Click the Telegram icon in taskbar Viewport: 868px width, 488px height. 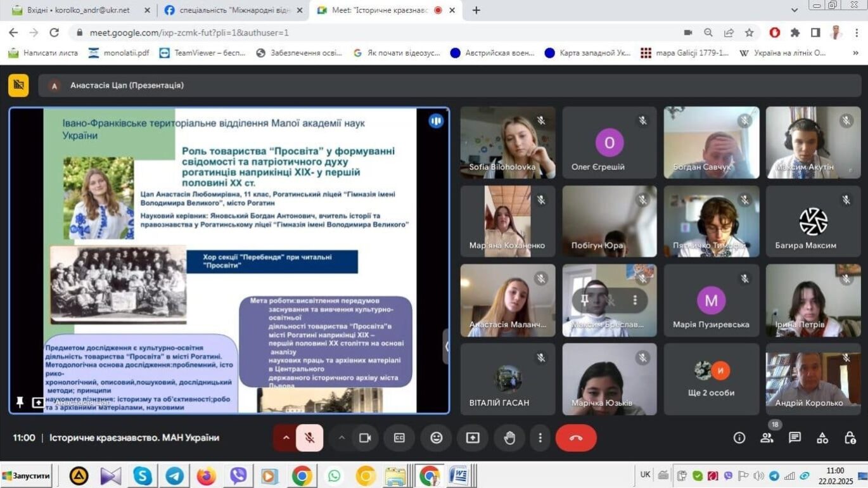click(174, 475)
